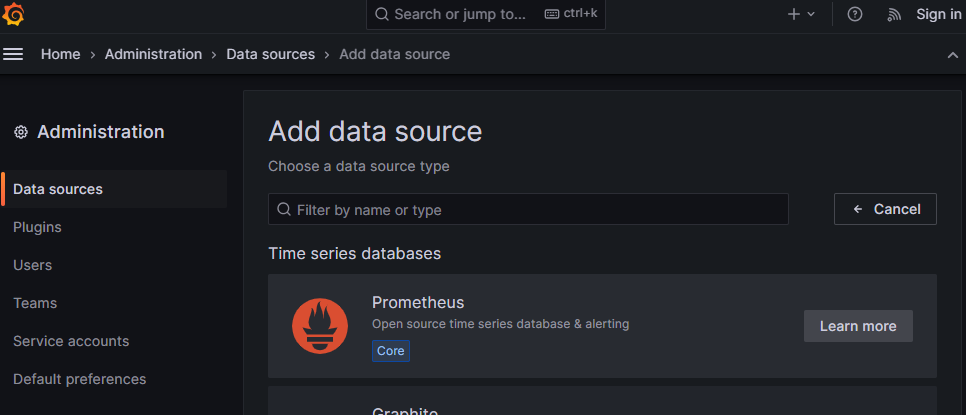Open Users in sidebar

click(33, 265)
